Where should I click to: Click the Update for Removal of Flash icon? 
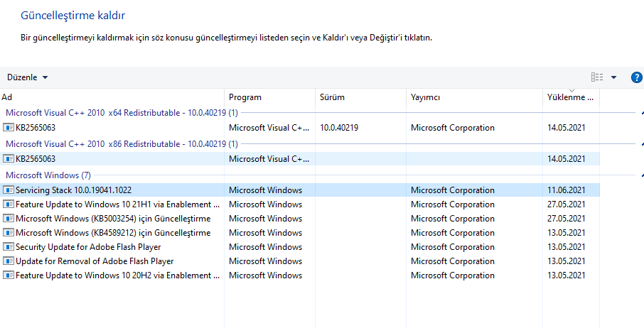[x=9, y=261]
